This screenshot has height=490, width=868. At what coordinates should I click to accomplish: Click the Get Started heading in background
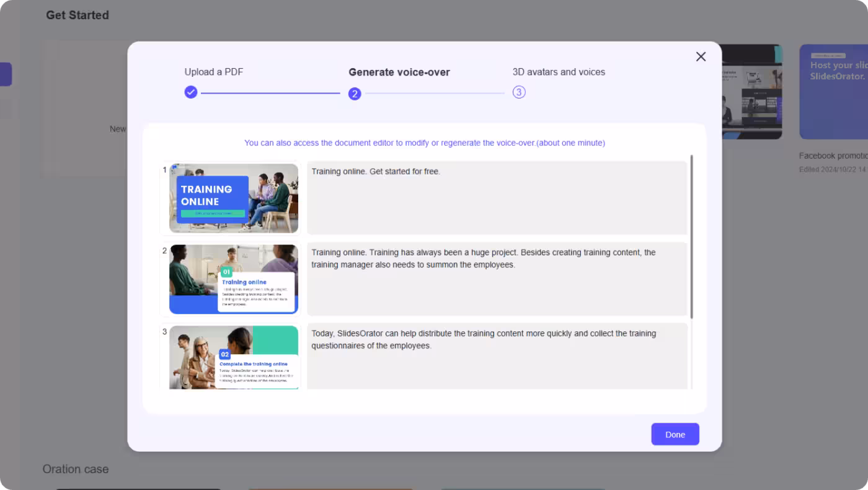(77, 15)
